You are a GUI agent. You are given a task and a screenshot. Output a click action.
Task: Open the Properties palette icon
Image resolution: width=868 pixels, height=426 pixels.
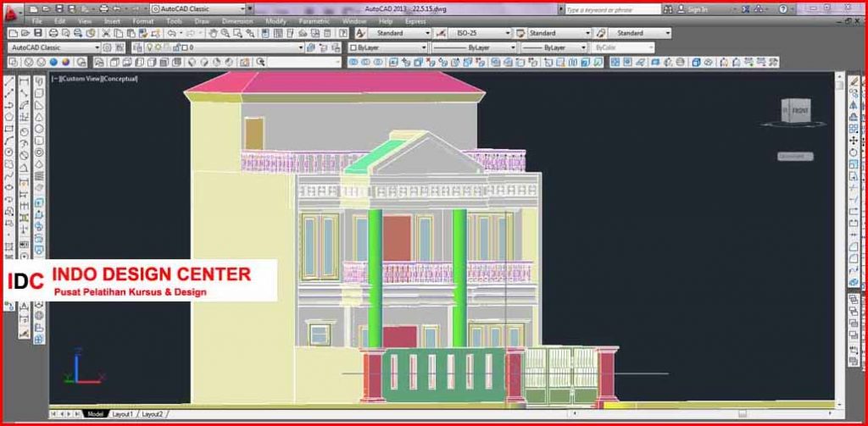[x=265, y=33]
